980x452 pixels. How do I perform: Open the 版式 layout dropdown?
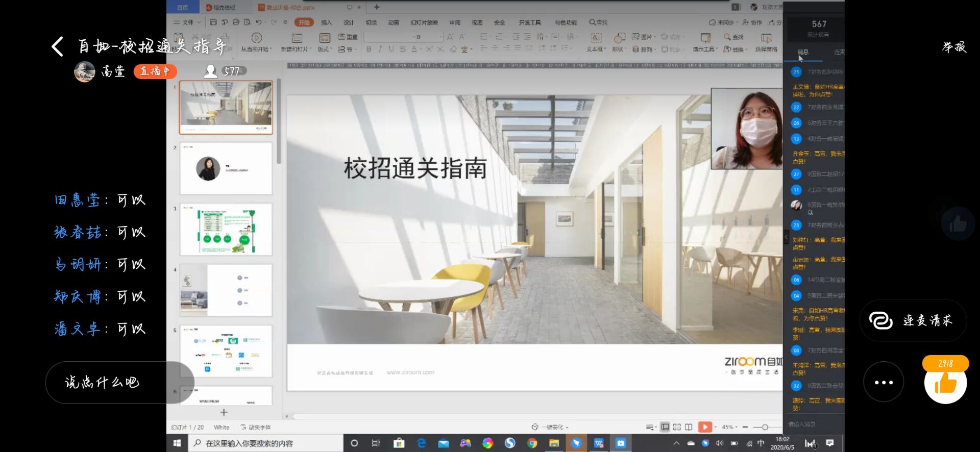tap(325, 49)
